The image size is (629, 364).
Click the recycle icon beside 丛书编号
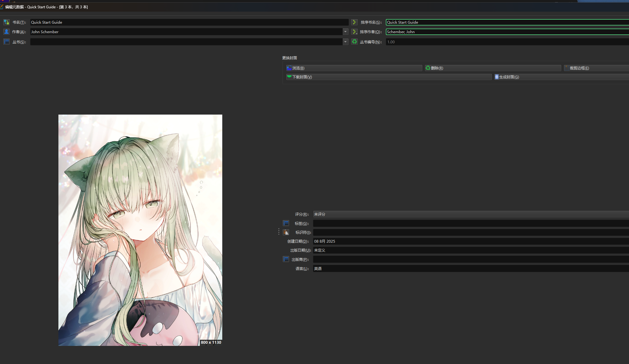tap(354, 41)
